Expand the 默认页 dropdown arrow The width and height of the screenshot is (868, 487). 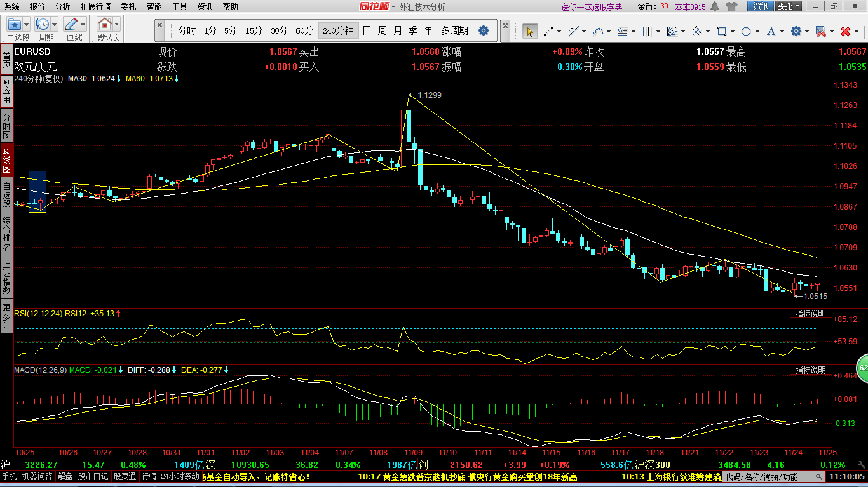point(116,25)
